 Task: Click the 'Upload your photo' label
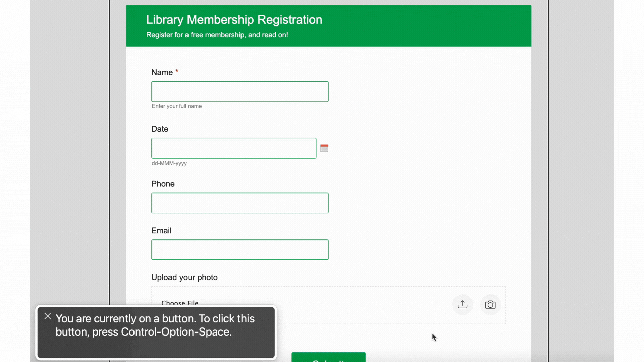click(184, 277)
